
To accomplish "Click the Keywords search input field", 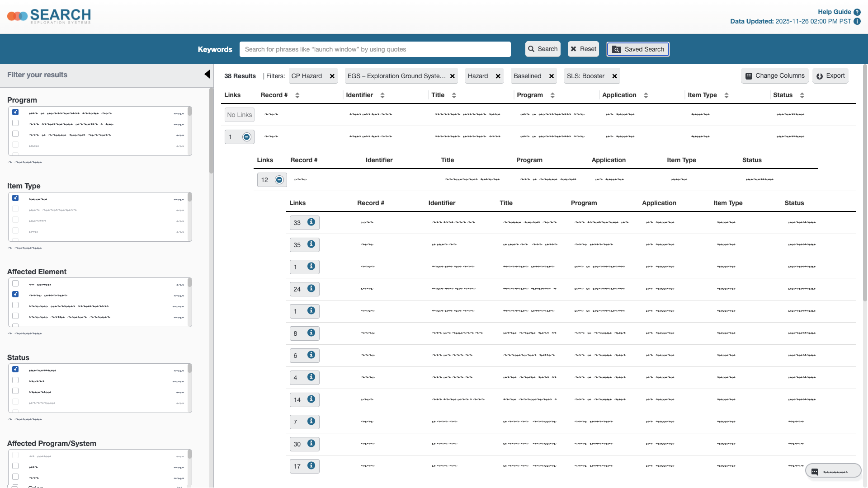I will pyautogui.click(x=375, y=49).
